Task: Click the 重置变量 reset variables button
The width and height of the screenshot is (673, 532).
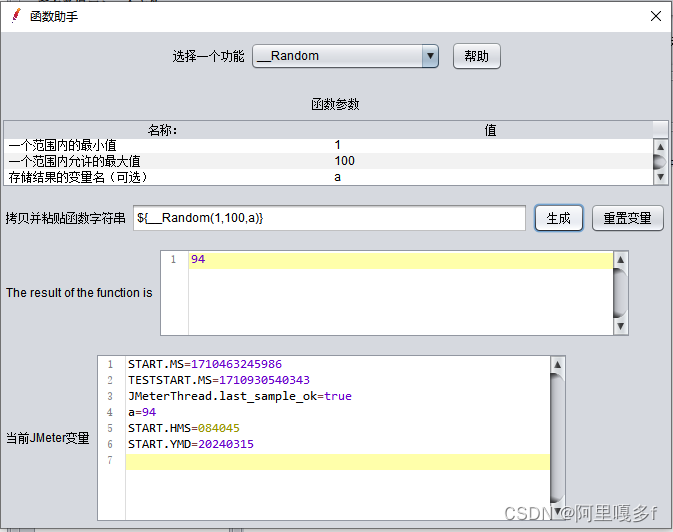Action: point(627,218)
